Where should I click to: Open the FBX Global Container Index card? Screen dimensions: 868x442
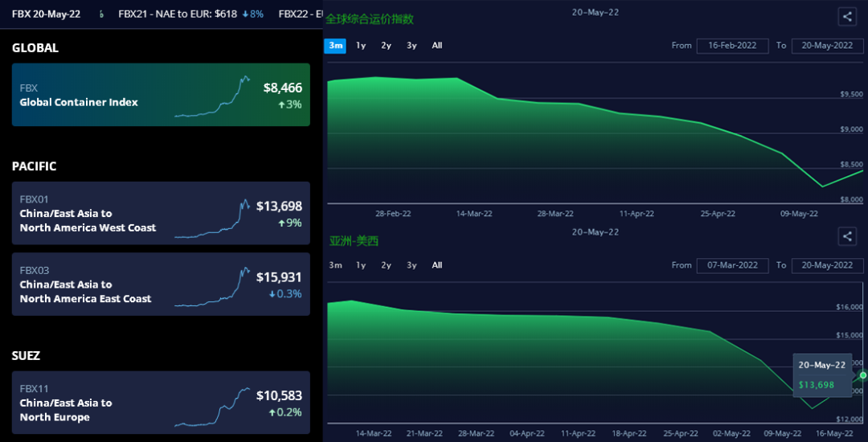click(x=161, y=95)
